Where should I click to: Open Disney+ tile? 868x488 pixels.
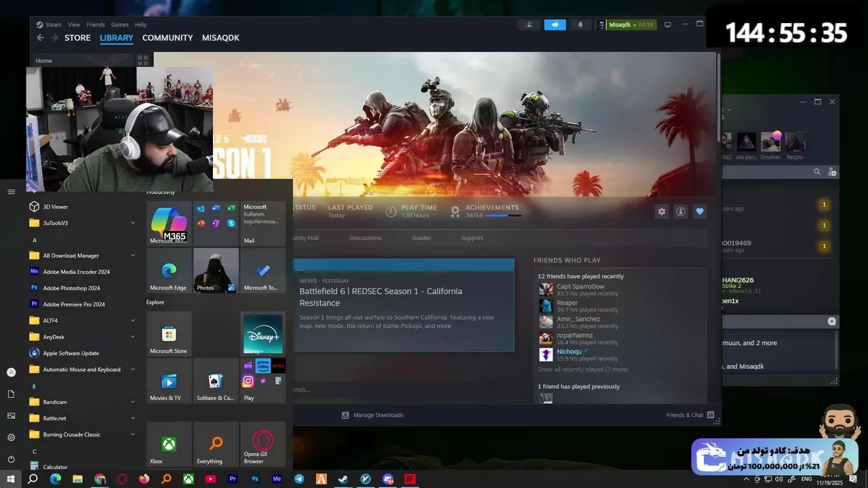pyautogui.click(x=263, y=333)
